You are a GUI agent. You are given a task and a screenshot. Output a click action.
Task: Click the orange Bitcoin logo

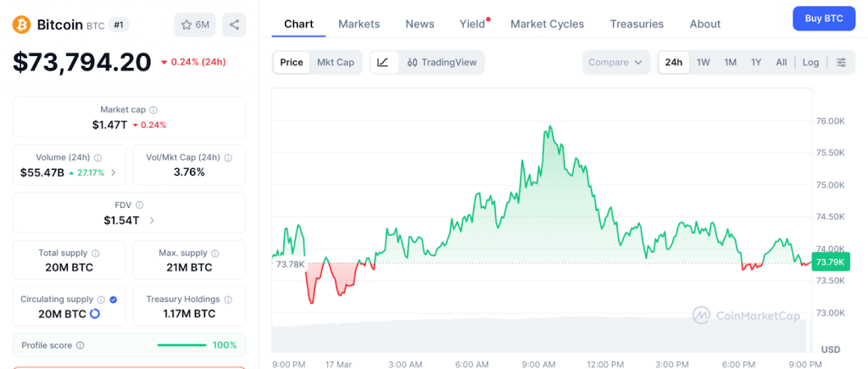coord(21,25)
